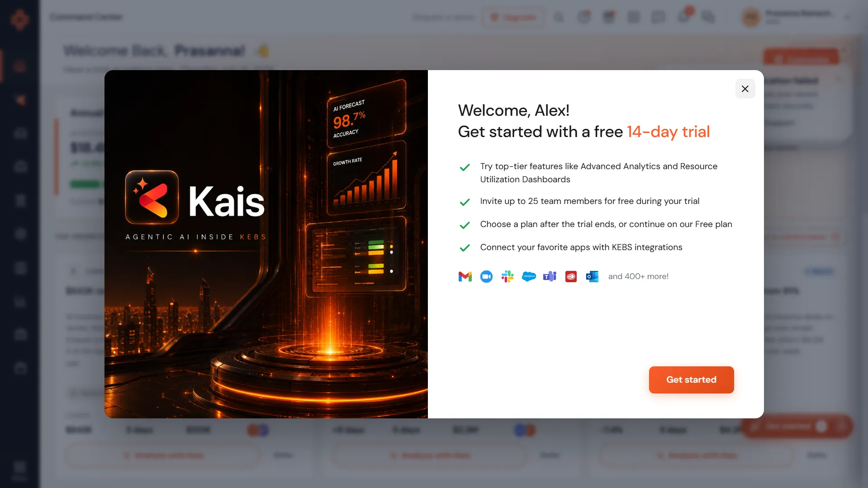Click the AI Forecast 98.7% accuracy card
Image resolution: width=868 pixels, height=488 pixels.
tap(366, 113)
